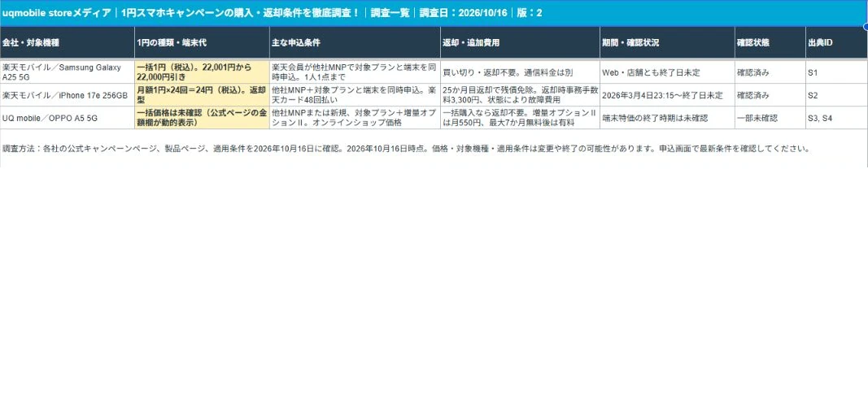Click the cell Web・店舗とも終了日未定
Image resolution: width=868 pixels, height=413 pixels.
(x=668, y=72)
